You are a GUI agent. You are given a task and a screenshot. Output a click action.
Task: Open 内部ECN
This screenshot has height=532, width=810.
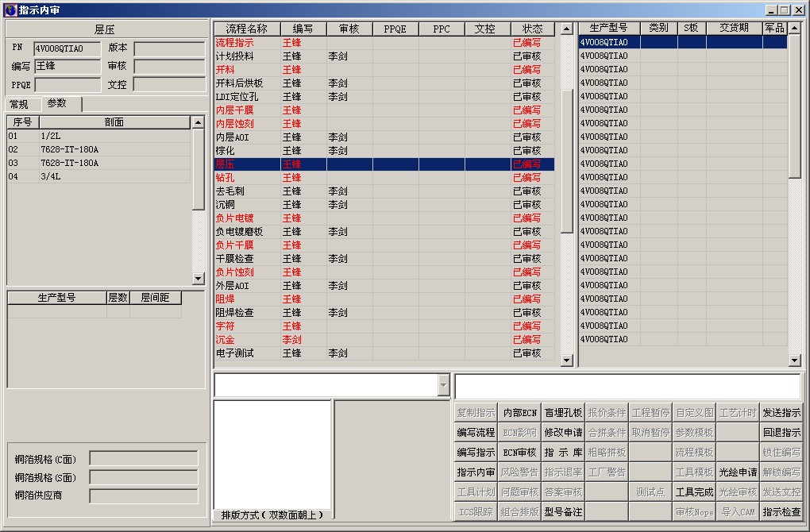tap(519, 413)
